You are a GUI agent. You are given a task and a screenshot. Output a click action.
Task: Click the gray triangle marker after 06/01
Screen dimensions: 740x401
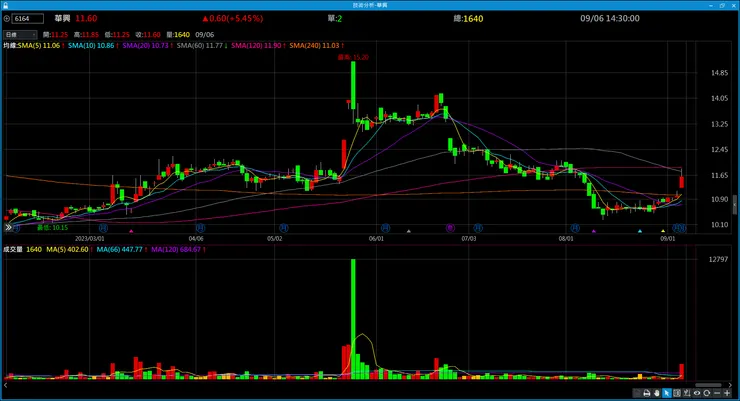click(x=409, y=231)
